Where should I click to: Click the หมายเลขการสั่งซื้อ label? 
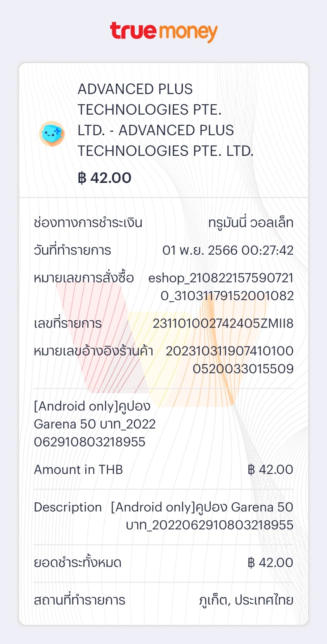coord(84,278)
